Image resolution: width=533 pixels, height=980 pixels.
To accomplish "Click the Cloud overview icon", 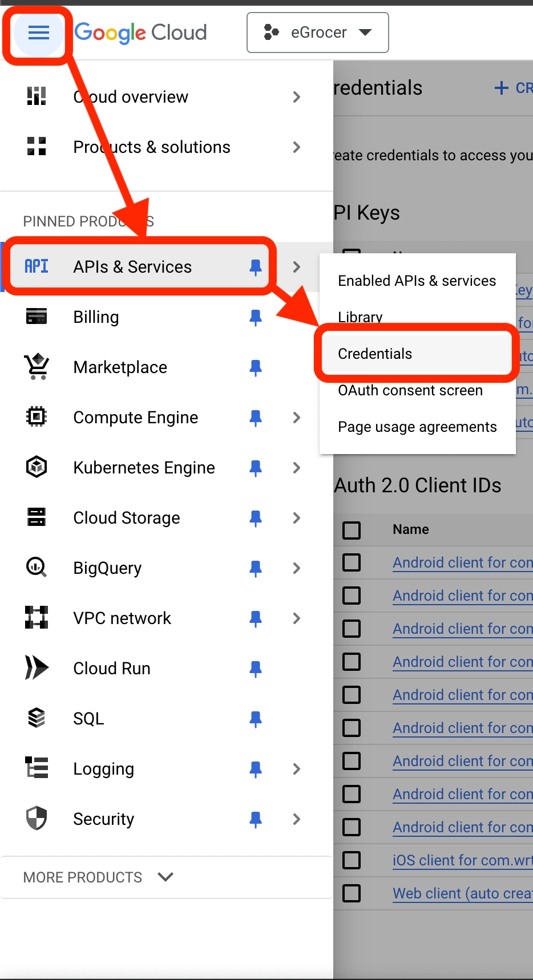I will pyautogui.click(x=37, y=96).
